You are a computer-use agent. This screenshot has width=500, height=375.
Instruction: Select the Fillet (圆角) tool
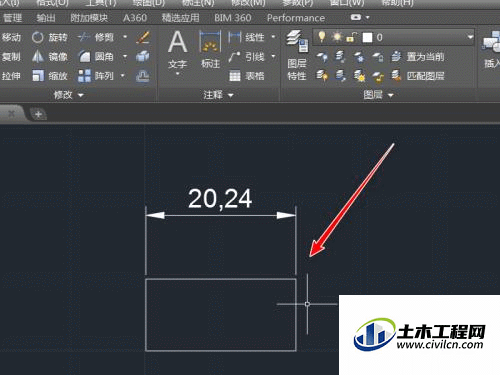coord(96,57)
